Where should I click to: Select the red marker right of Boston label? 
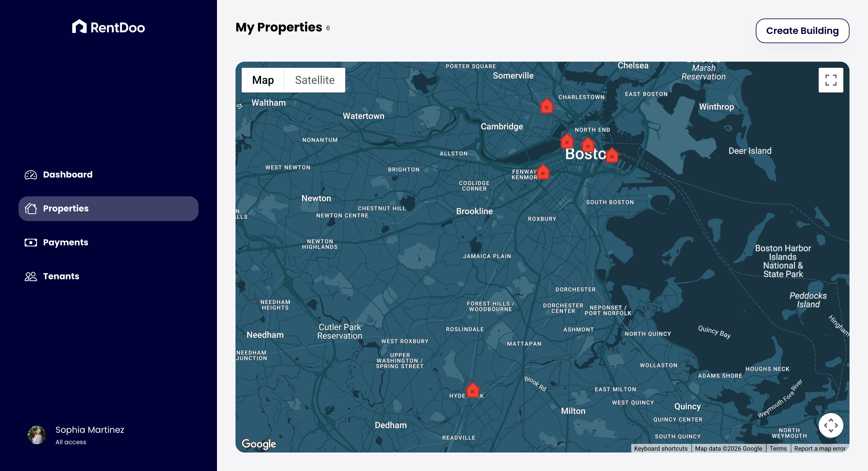point(612,155)
